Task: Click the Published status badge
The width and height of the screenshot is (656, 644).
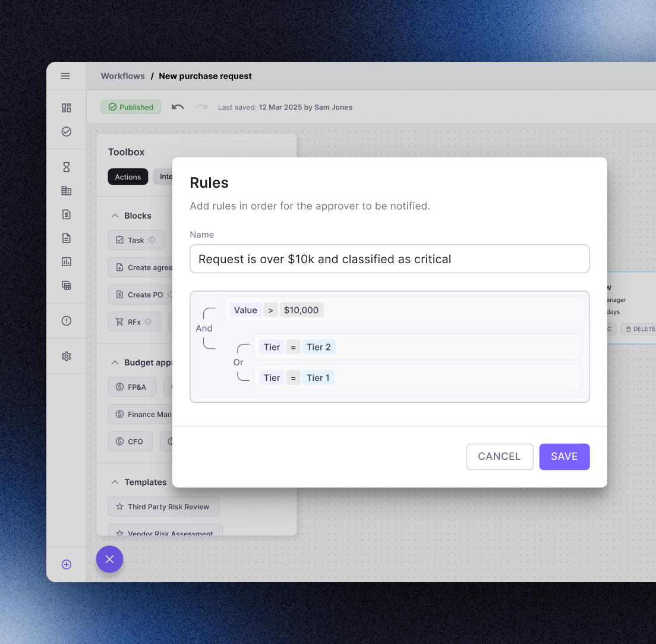Action: [131, 107]
